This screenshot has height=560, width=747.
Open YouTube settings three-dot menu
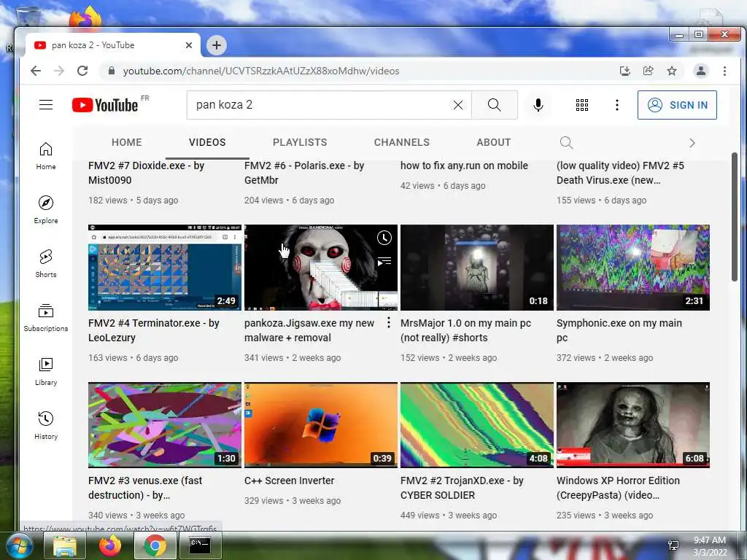point(617,105)
